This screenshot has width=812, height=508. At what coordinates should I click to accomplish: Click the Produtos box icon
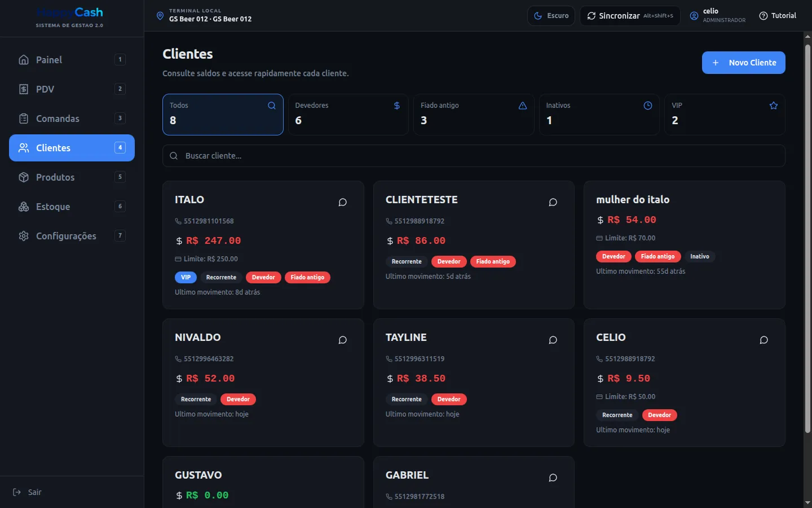24,177
